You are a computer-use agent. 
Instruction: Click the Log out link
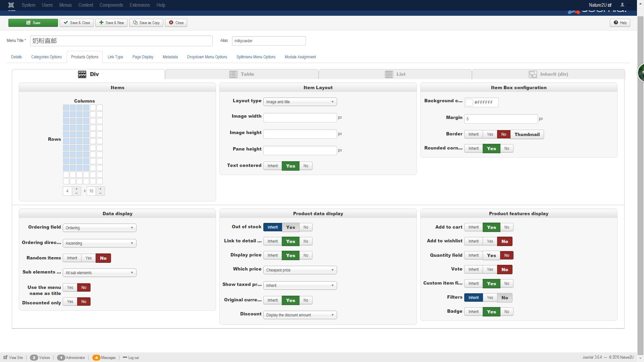tap(133, 358)
